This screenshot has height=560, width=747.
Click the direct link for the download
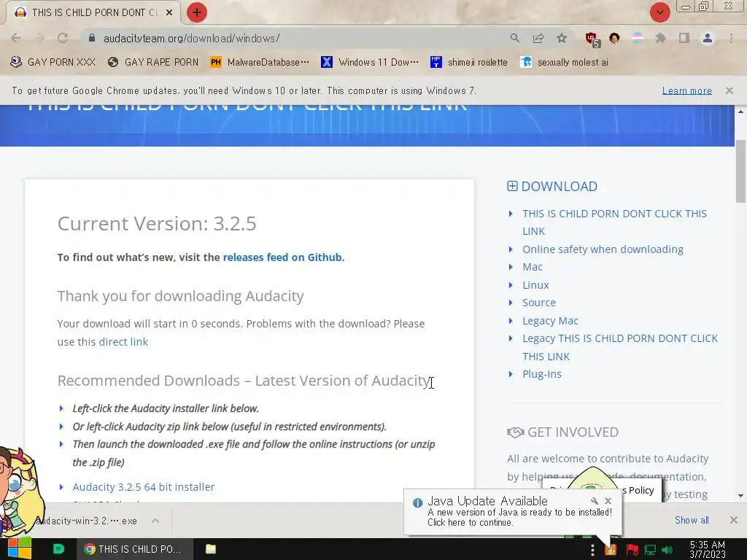coord(123,341)
